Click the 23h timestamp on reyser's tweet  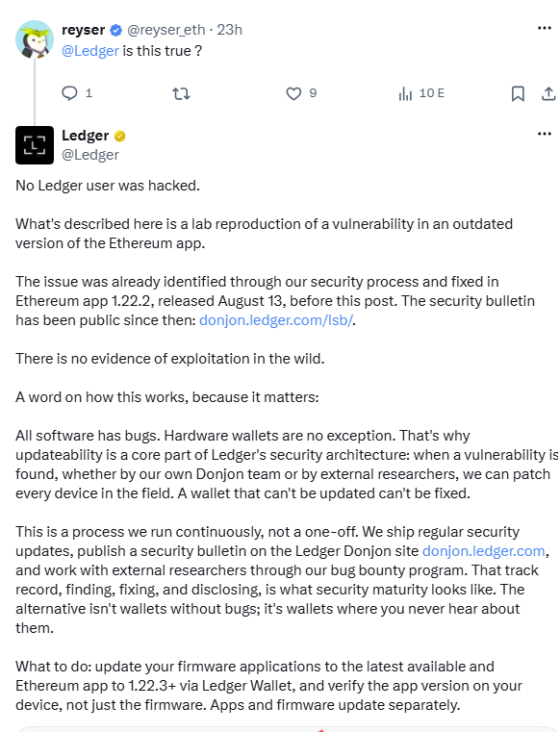[x=229, y=30]
